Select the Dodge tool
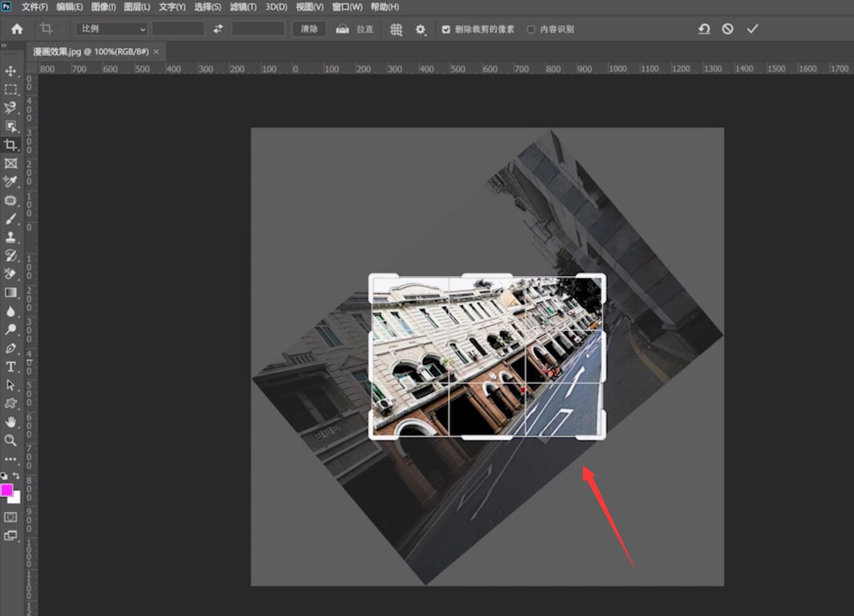Viewport: 854px width, 616px height. point(11,329)
